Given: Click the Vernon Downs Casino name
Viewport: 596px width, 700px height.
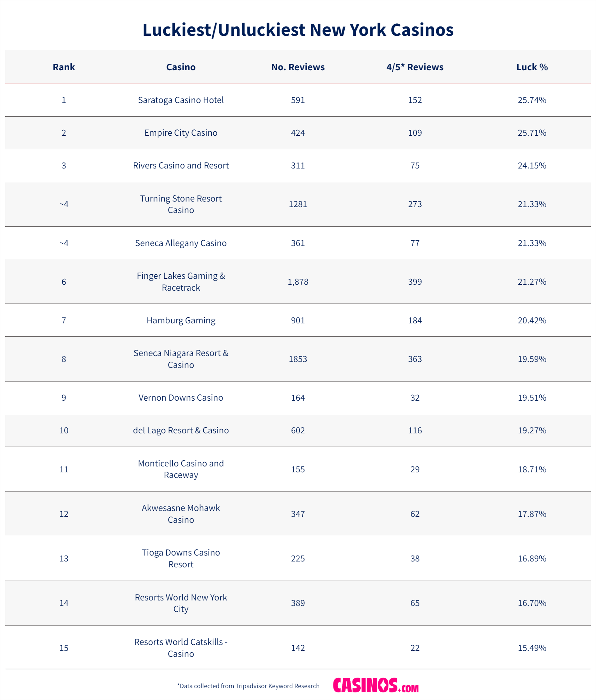Looking at the screenshot, I should click(x=181, y=398).
